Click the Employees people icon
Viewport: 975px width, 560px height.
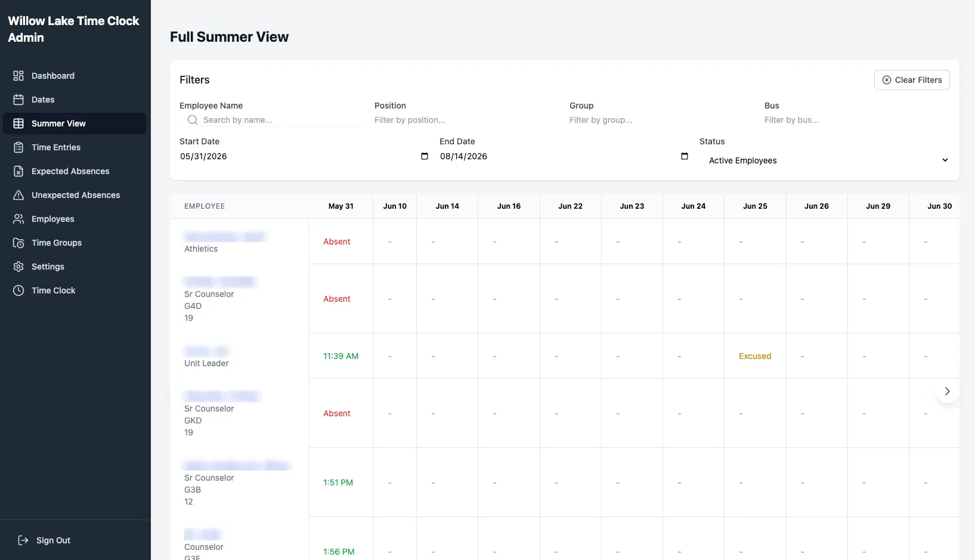pos(18,219)
